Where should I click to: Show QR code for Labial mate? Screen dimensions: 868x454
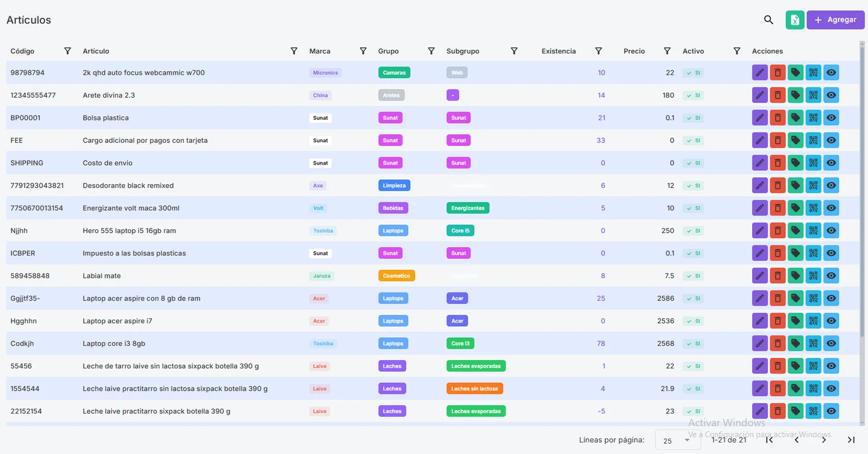pos(814,276)
